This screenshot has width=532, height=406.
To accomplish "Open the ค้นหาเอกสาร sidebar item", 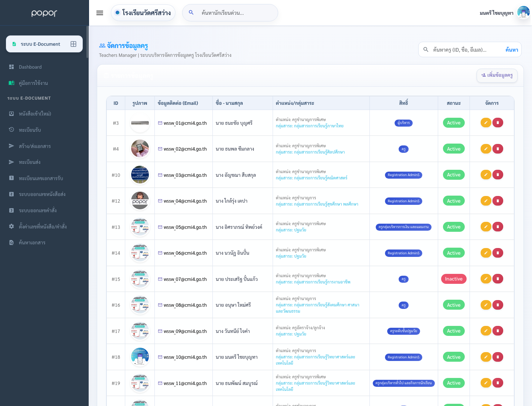I will click(x=32, y=242).
